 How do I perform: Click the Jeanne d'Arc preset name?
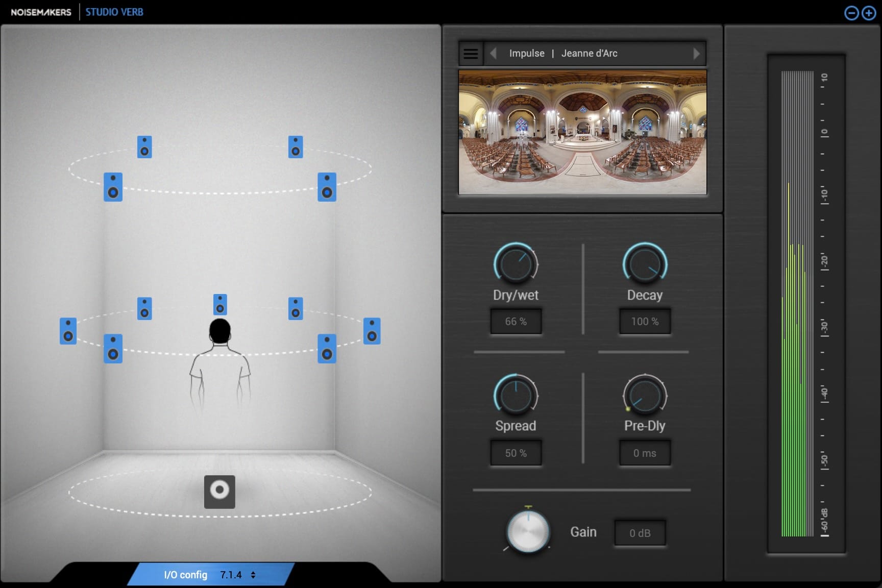[590, 53]
